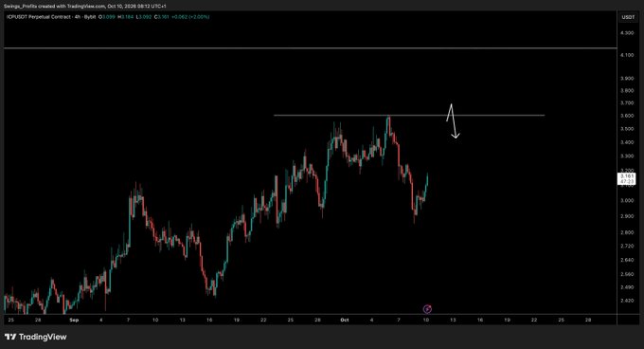Click the 2.490 price axis label

(627, 287)
